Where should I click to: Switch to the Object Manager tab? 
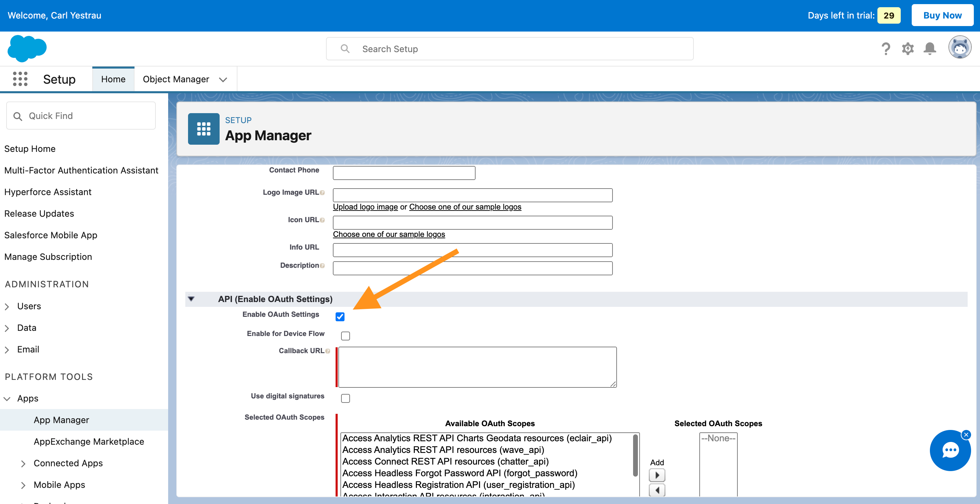pyautogui.click(x=176, y=79)
